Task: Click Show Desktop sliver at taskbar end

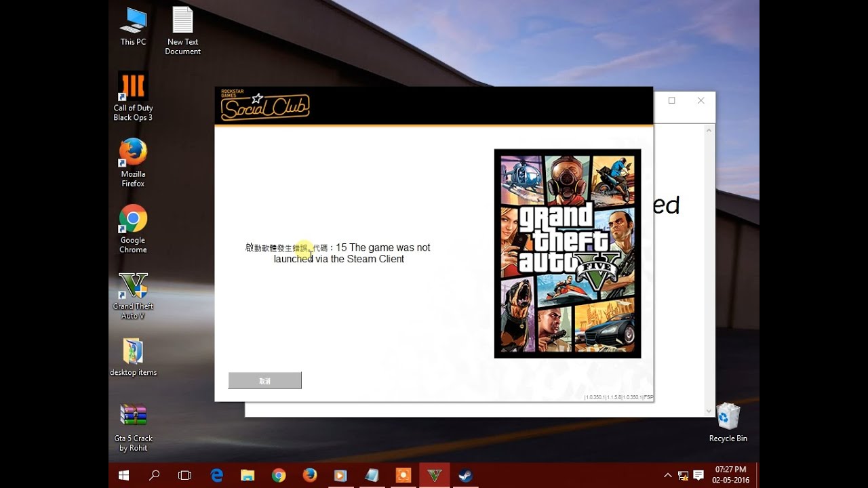Action: coord(757,475)
